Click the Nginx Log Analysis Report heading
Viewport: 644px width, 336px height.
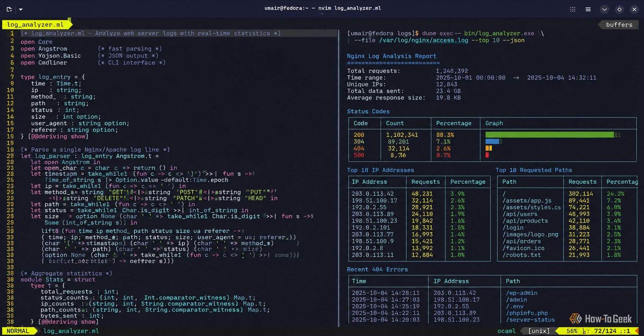[391, 56]
